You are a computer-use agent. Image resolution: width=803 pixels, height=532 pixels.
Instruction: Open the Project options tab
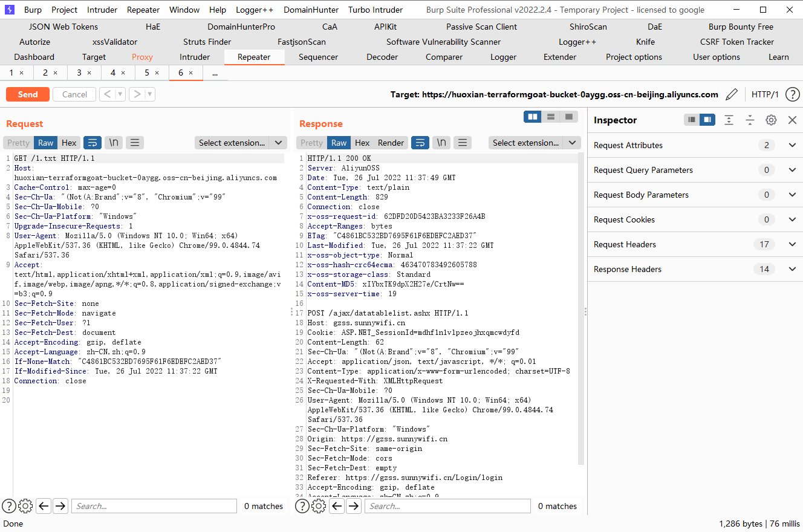[634, 57]
